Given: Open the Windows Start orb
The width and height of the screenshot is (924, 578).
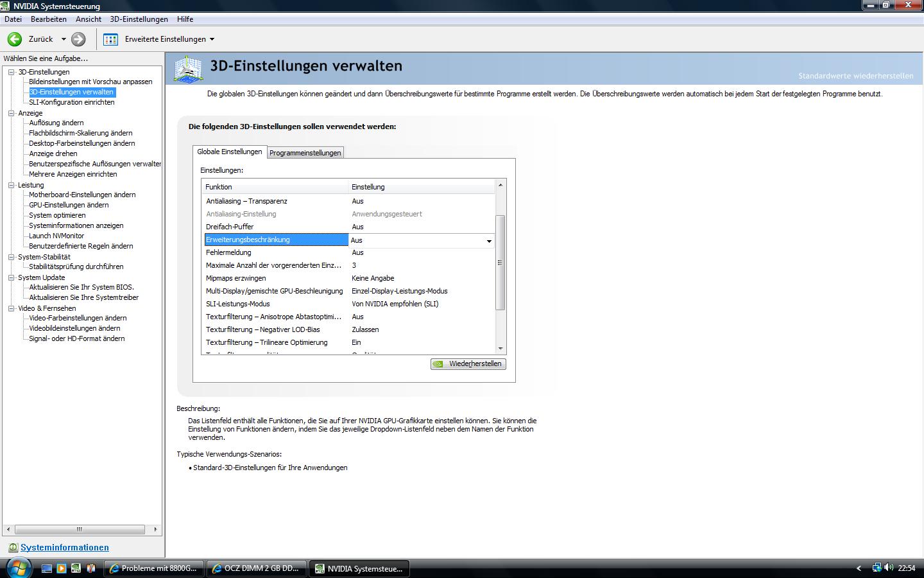Looking at the screenshot, I should (17, 568).
